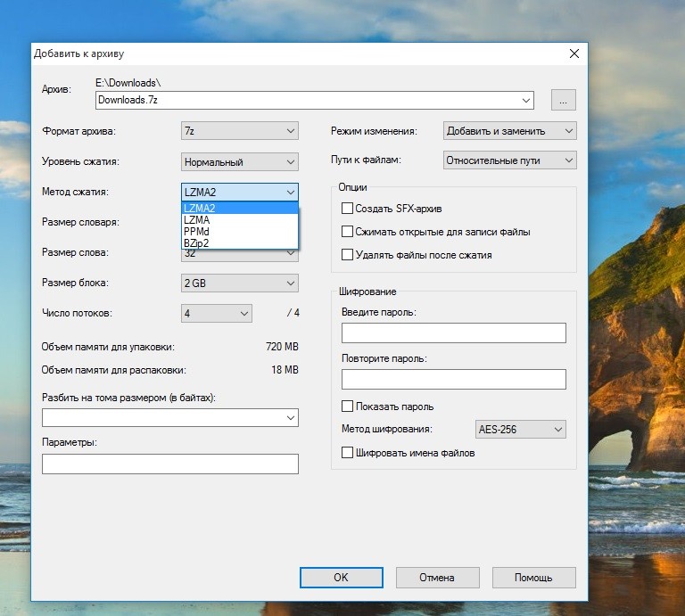Focus the Параметры text field

[x=169, y=464]
